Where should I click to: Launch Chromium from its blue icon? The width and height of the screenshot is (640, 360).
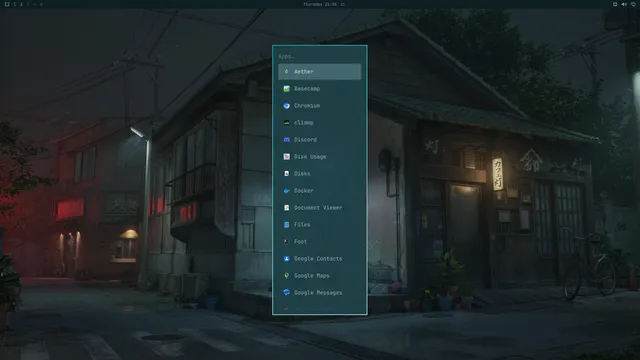pyautogui.click(x=287, y=106)
